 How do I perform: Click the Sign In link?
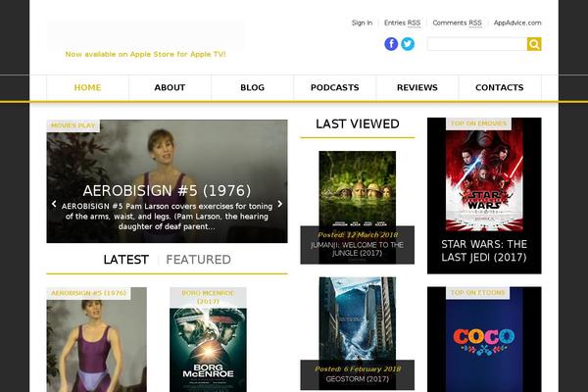[x=362, y=23]
